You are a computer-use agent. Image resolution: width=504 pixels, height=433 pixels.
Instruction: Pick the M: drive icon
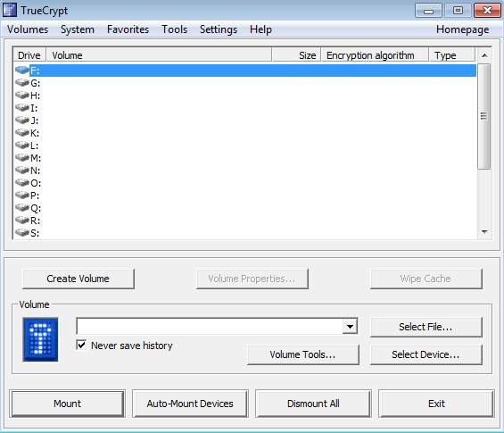coord(22,158)
